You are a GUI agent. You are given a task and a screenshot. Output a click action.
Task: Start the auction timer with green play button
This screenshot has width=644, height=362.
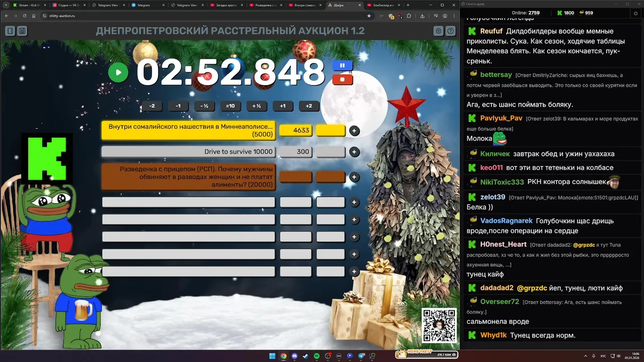(x=118, y=72)
